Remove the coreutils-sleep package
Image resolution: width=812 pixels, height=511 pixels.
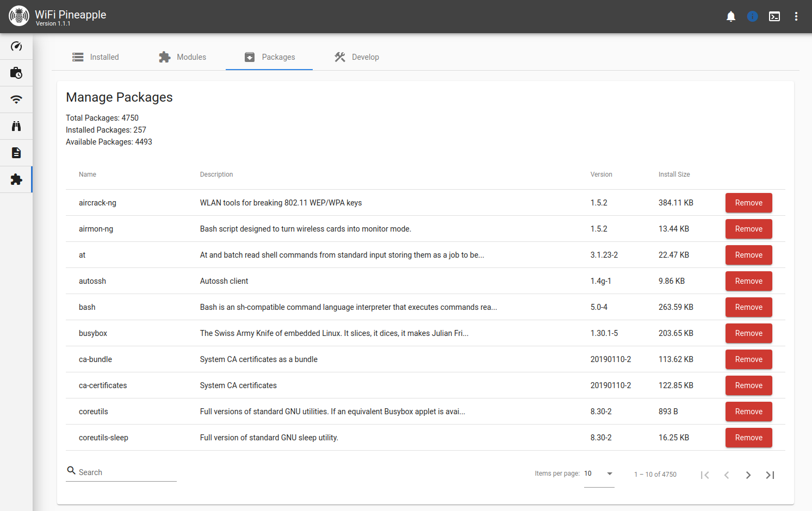(x=748, y=438)
